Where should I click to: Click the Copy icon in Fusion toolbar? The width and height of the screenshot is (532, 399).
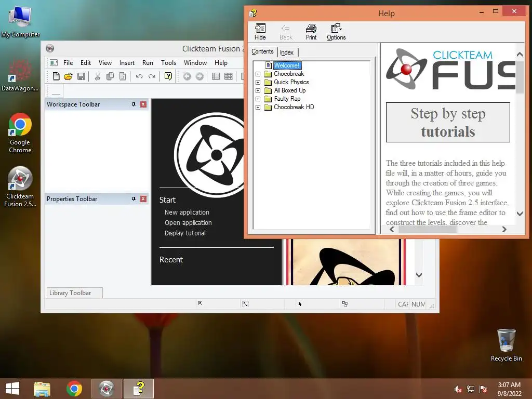110,76
